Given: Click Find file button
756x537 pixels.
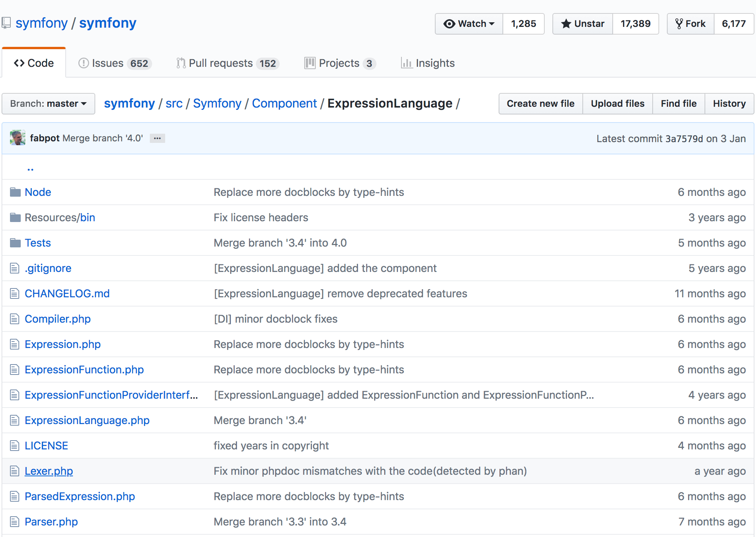Looking at the screenshot, I should [x=679, y=104].
